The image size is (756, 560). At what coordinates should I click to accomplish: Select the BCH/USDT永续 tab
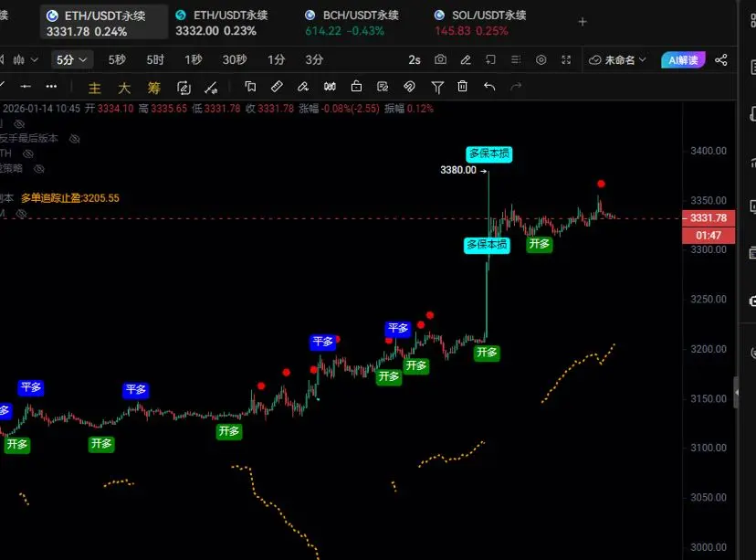click(352, 22)
